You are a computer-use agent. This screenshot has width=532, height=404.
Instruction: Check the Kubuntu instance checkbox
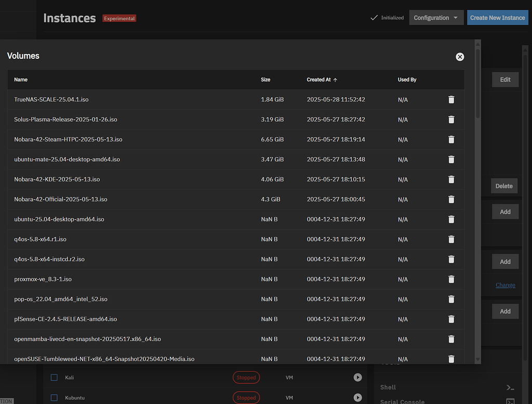(54, 398)
